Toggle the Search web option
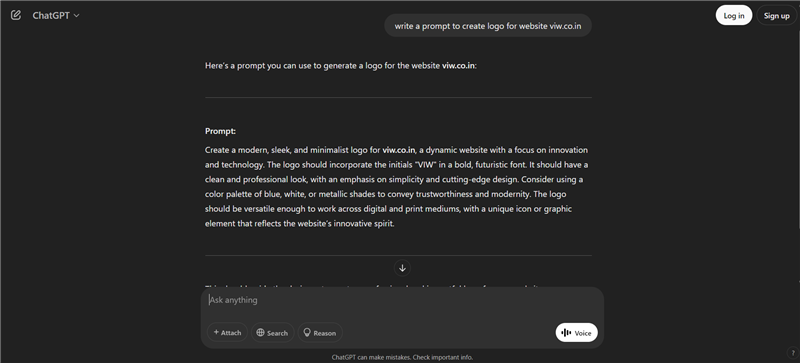 coord(272,332)
